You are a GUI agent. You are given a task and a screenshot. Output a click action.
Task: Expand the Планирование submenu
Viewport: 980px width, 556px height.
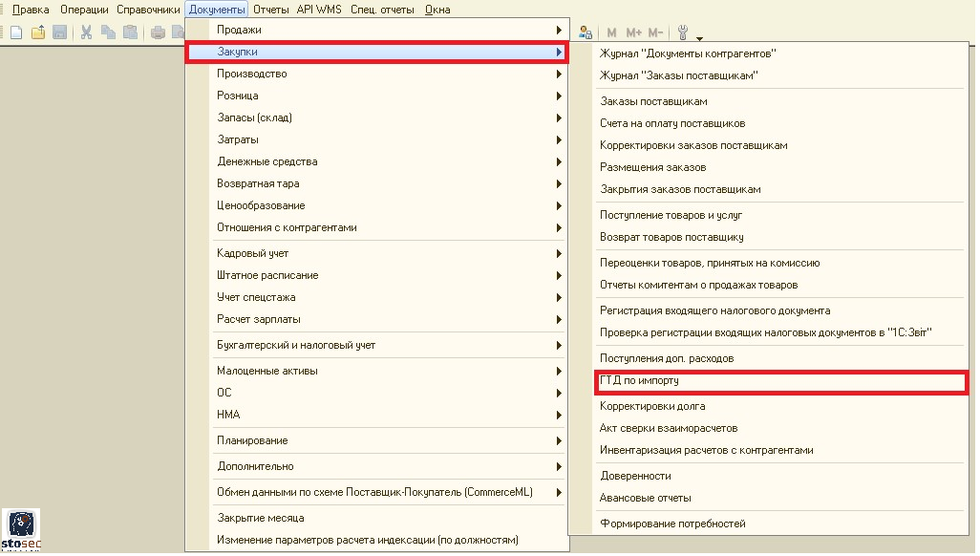coord(377,441)
